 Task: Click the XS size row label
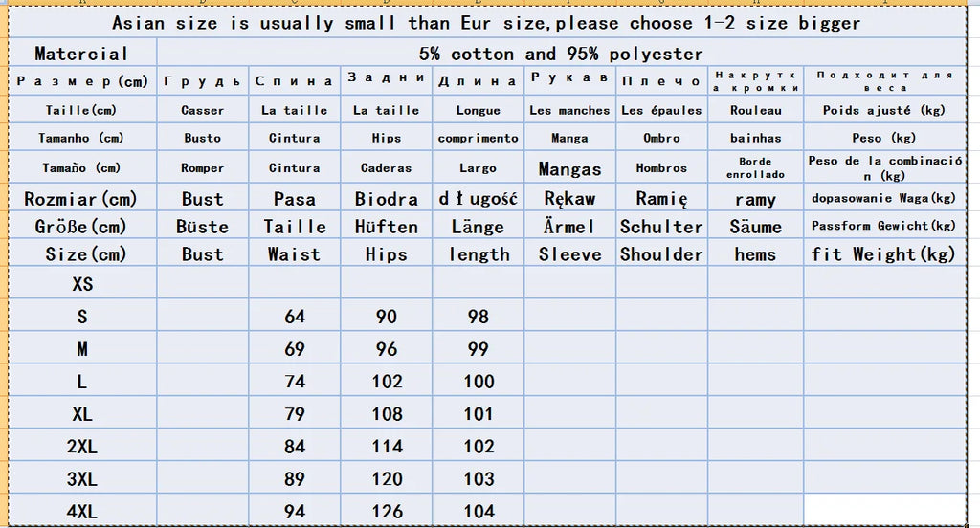tap(81, 284)
